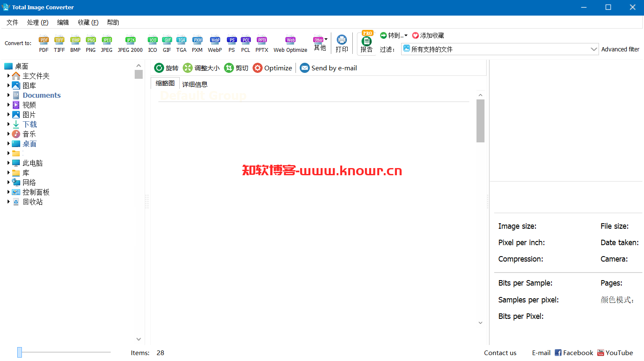Click the PXM format icon

[197, 44]
